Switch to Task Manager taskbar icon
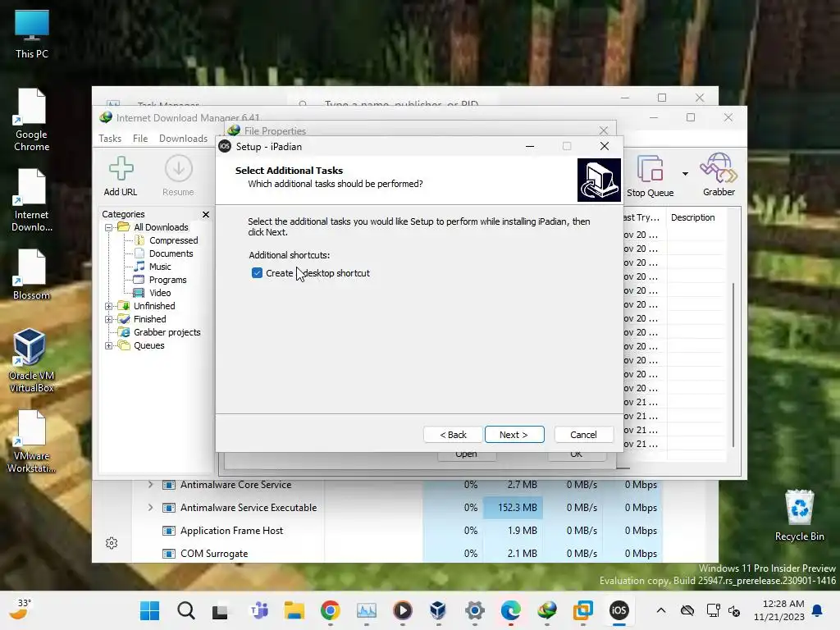Image resolution: width=840 pixels, height=630 pixels. 367,610
